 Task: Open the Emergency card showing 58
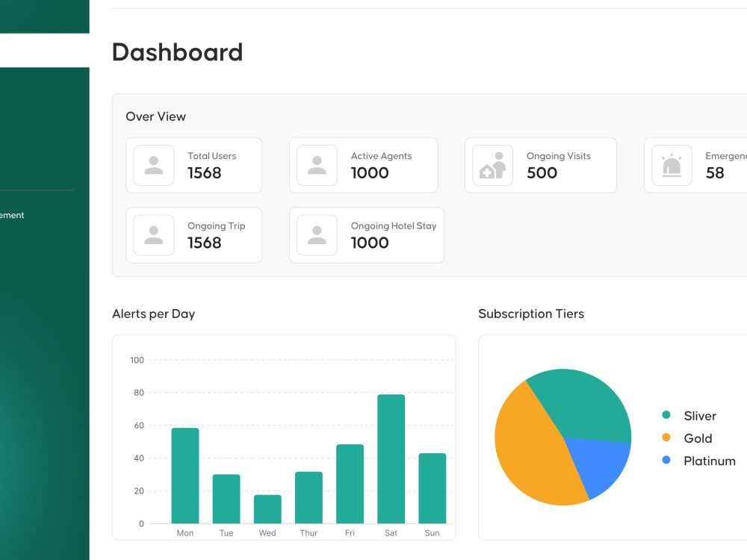click(695, 165)
